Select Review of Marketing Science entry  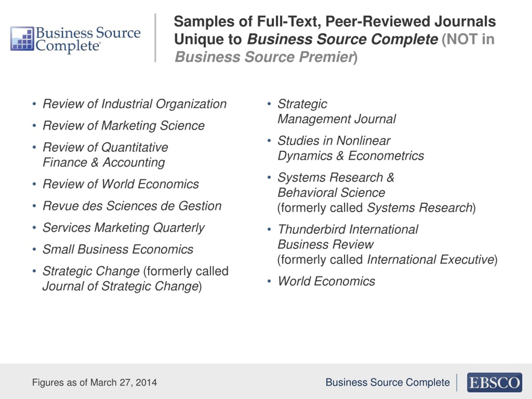coord(124,126)
